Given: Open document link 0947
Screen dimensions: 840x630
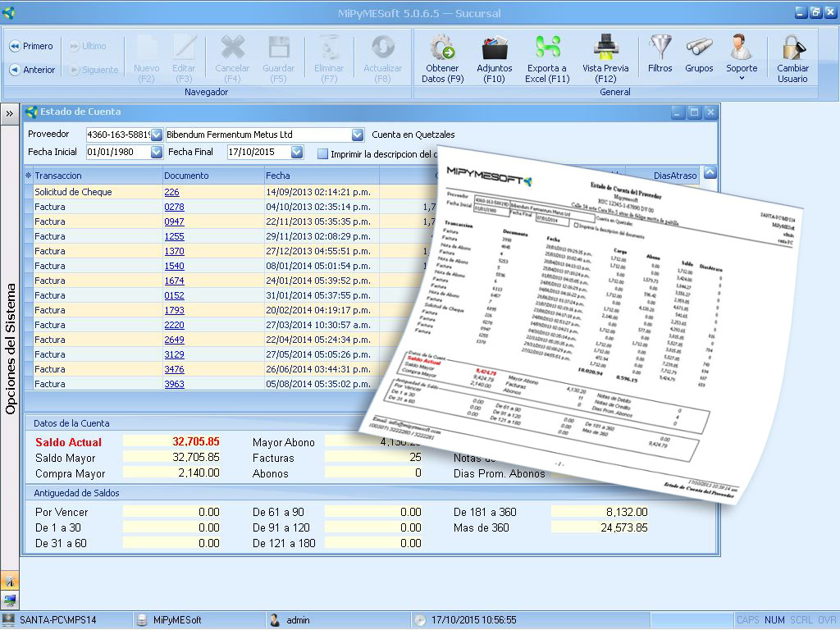Looking at the screenshot, I should 174,221.
